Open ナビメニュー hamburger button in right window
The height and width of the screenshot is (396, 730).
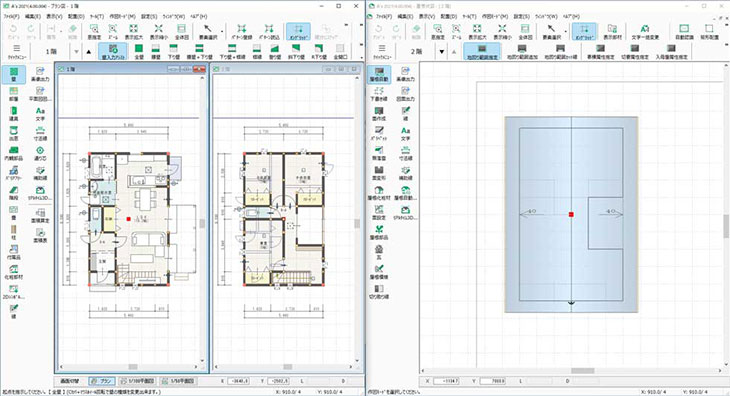[x=382, y=51]
